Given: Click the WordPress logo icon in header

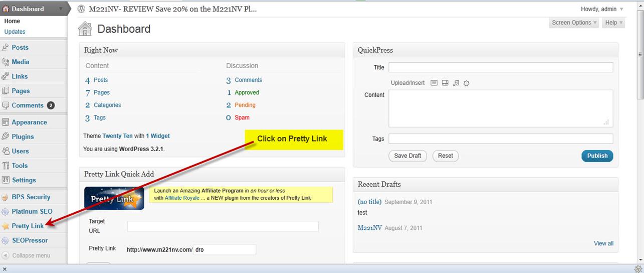Looking at the screenshot, I should [x=82, y=9].
